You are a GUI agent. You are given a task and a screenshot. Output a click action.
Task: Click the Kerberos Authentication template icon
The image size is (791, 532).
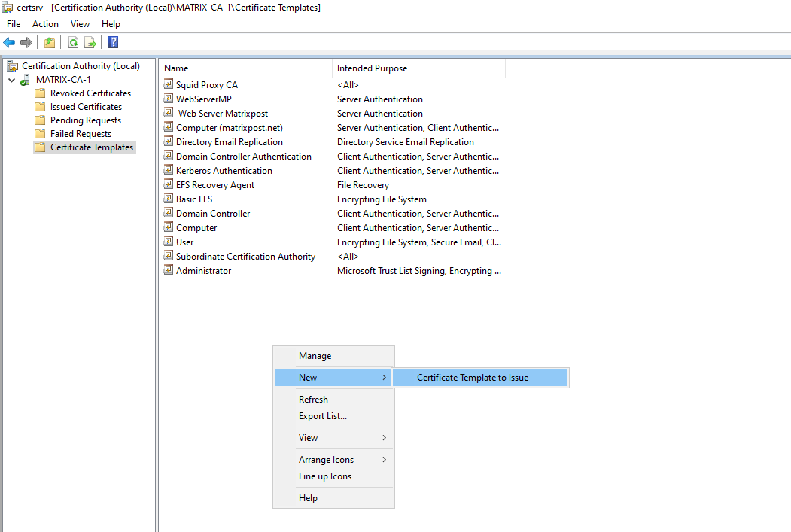[x=168, y=170]
